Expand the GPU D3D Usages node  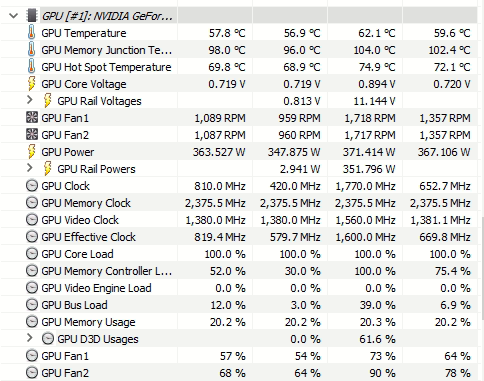[30, 338]
